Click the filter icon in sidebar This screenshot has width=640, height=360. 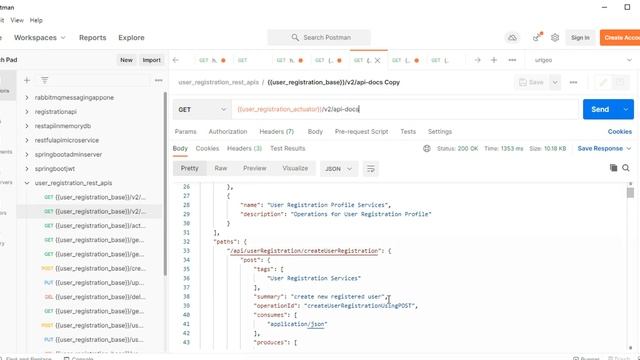(44, 80)
